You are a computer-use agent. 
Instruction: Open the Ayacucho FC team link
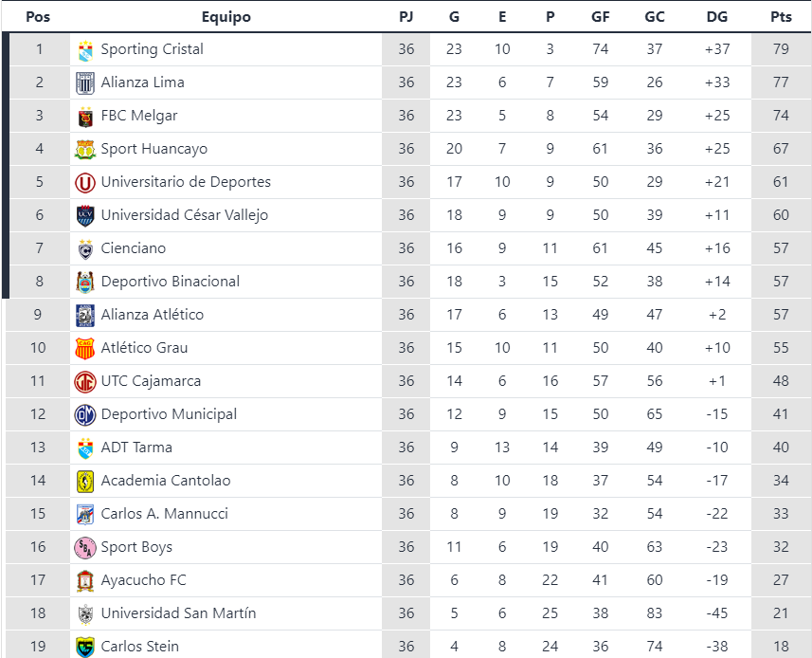click(x=144, y=580)
